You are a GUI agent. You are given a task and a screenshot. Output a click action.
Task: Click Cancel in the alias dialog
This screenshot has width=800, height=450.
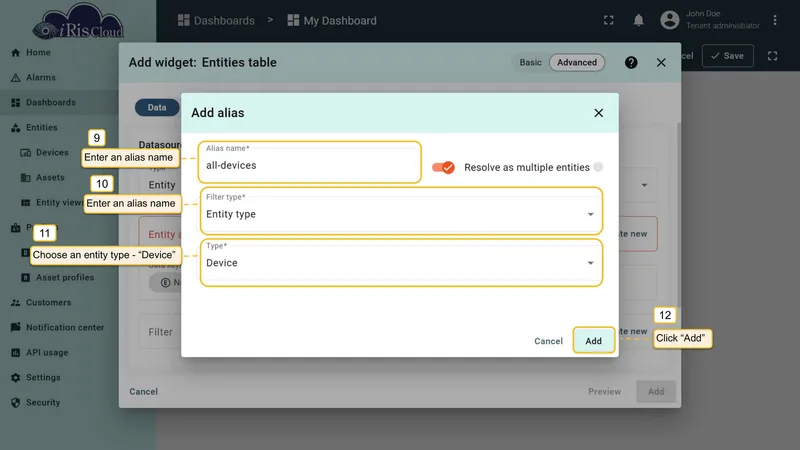[548, 341]
